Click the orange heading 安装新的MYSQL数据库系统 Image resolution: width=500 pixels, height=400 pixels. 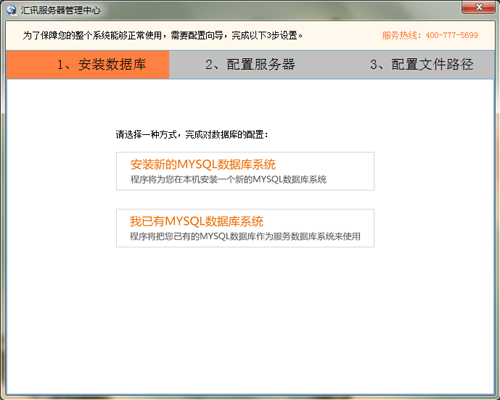click(x=203, y=164)
